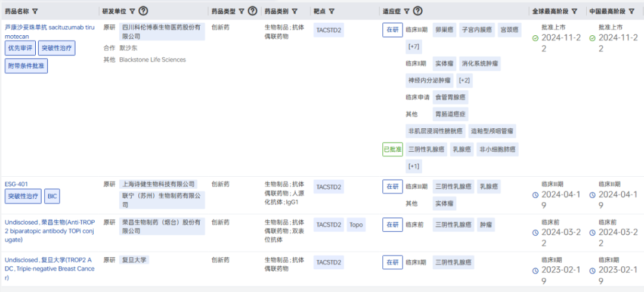The image size is (644, 292).
Task: Select the 造釉型颅咽管瘤 tag
Action: tap(493, 131)
